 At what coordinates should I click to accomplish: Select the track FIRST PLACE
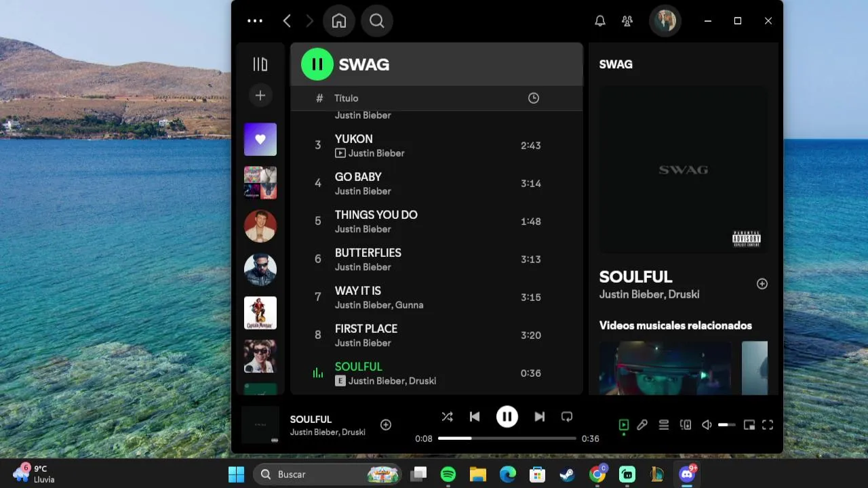pyautogui.click(x=437, y=335)
